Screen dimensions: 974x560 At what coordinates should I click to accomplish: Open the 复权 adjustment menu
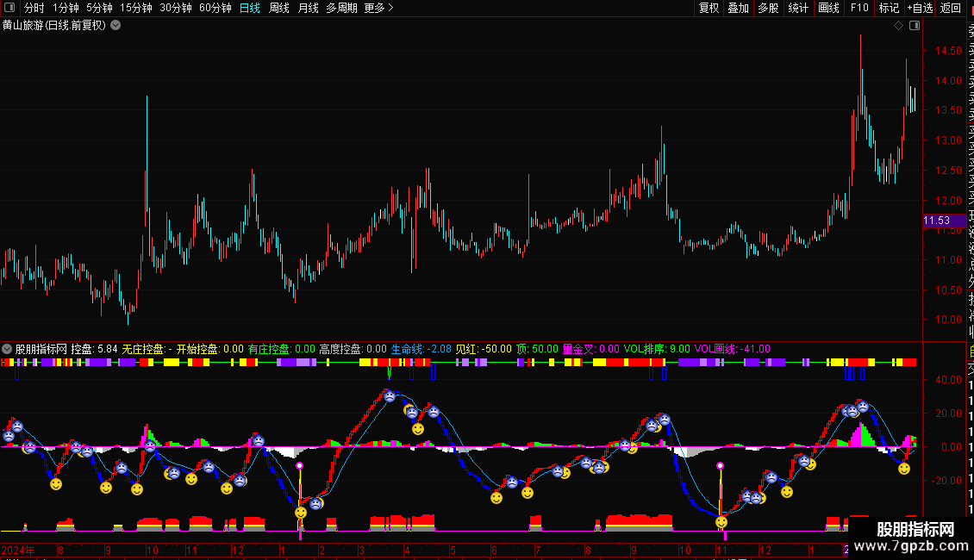pyautogui.click(x=709, y=8)
